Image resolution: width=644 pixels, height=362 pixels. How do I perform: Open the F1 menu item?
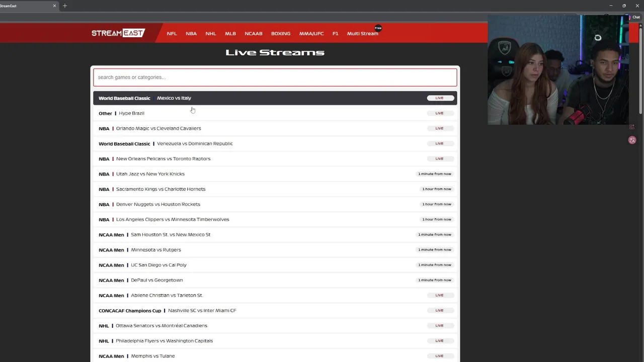[x=335, y=34]
